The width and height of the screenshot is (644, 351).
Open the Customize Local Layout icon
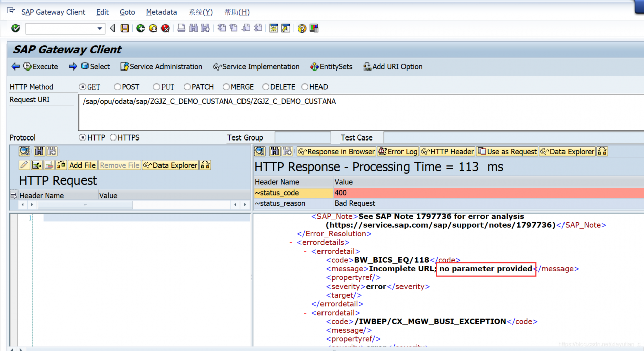click(314, 28)
